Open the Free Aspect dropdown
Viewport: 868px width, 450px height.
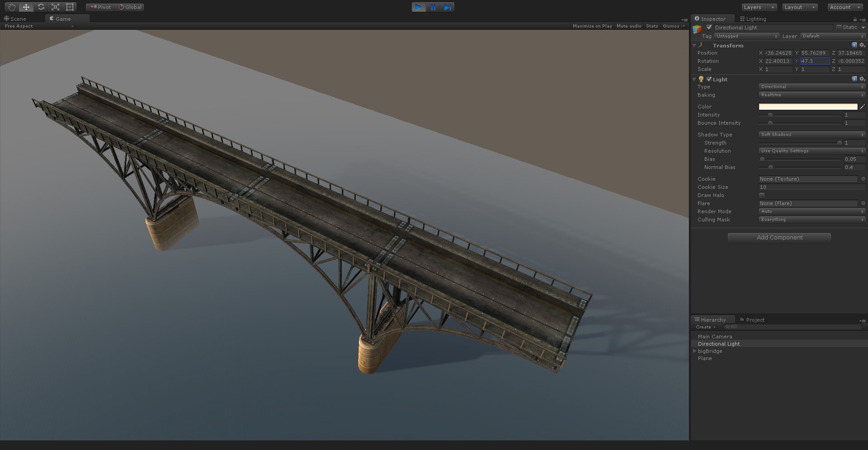(38, 26)
